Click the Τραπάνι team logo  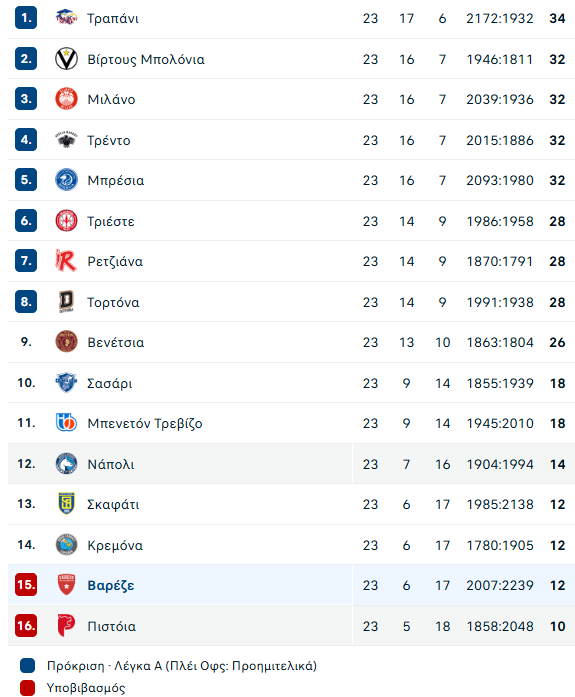pos(66,18)
